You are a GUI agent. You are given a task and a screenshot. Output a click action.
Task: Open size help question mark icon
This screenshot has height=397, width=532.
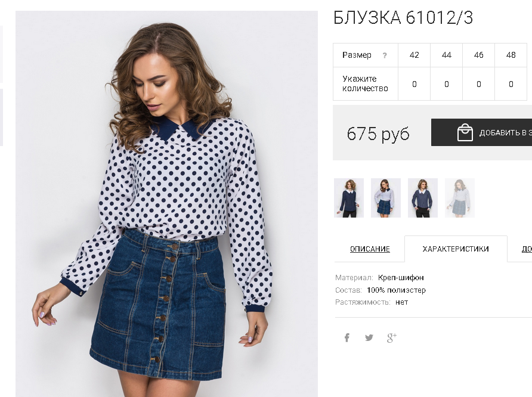(385, 55)
